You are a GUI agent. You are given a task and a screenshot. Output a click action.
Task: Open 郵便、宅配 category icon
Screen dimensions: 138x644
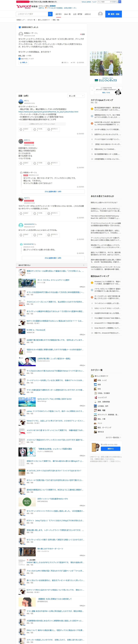(95, 410)
